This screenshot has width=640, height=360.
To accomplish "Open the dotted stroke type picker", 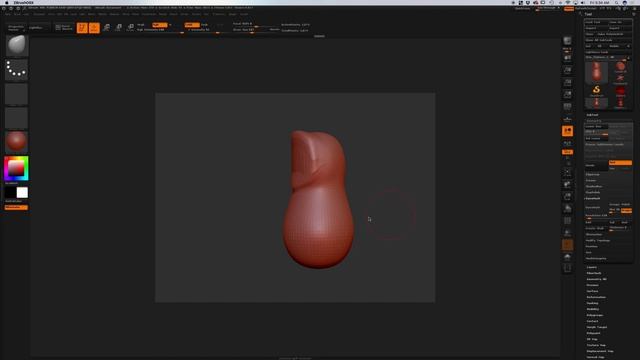I will click(x=17, y=69).
